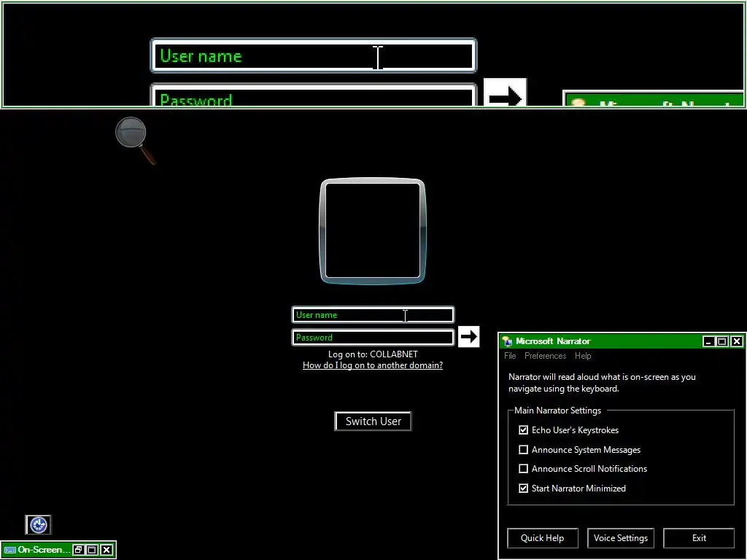Maximize the Microsoft Narrator window
Image resolution: width=747 pixels, height=560 pixels.
click(x=722, y=341)
